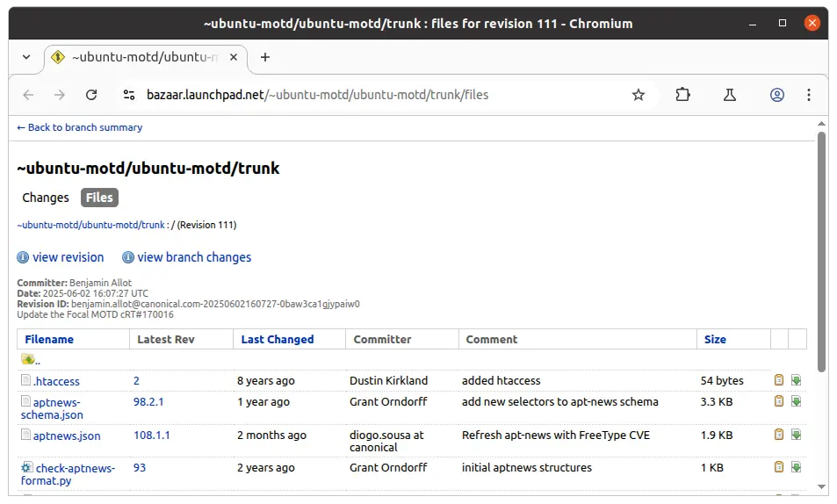Select the Files tab

(99, 198)
